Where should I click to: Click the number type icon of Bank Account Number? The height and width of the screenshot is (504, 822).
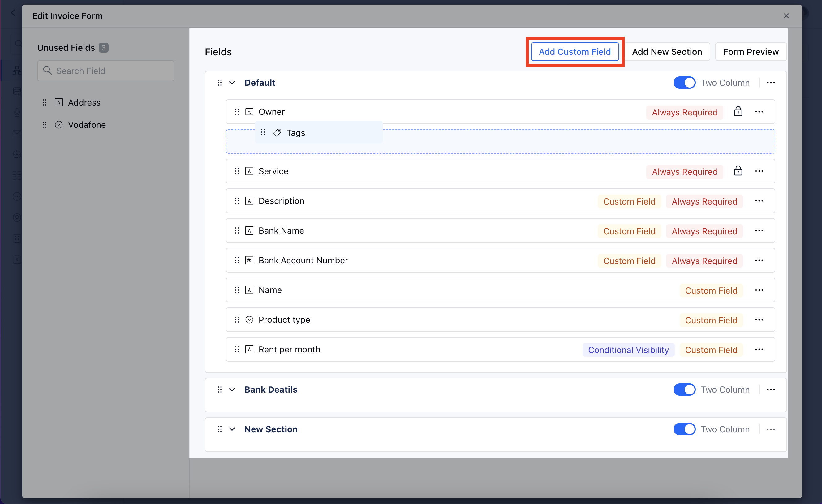point(249,260)
